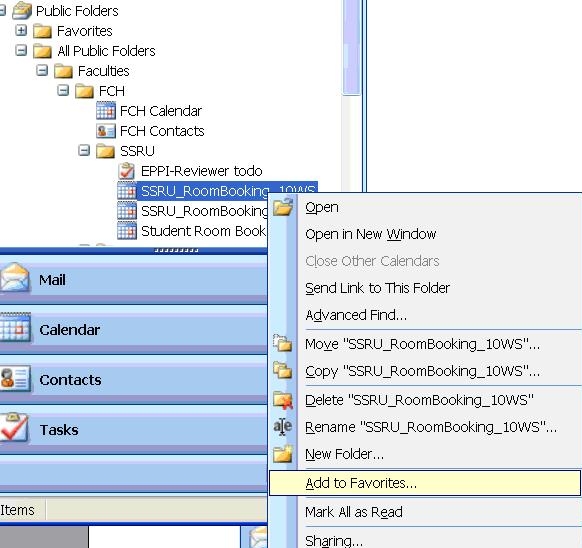Click the Rename icon in the context menu
The image size is (582, 548).
283,427
